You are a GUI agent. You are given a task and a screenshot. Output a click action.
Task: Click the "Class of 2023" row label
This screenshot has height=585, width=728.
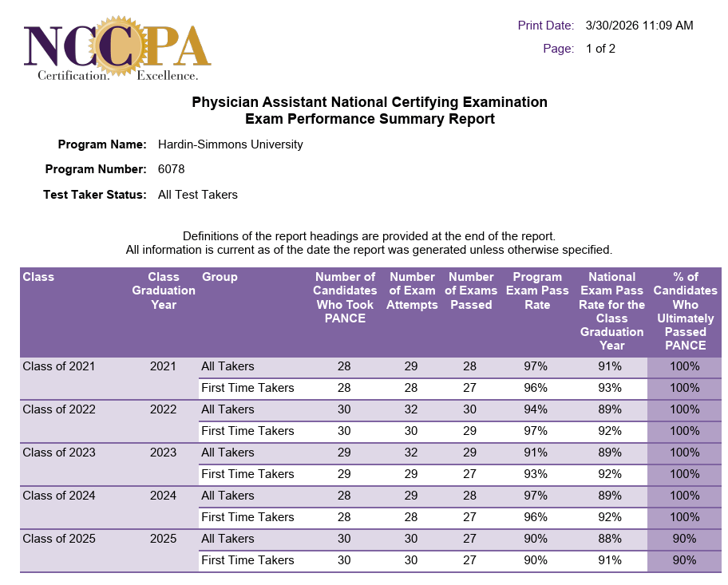(59, 453)
